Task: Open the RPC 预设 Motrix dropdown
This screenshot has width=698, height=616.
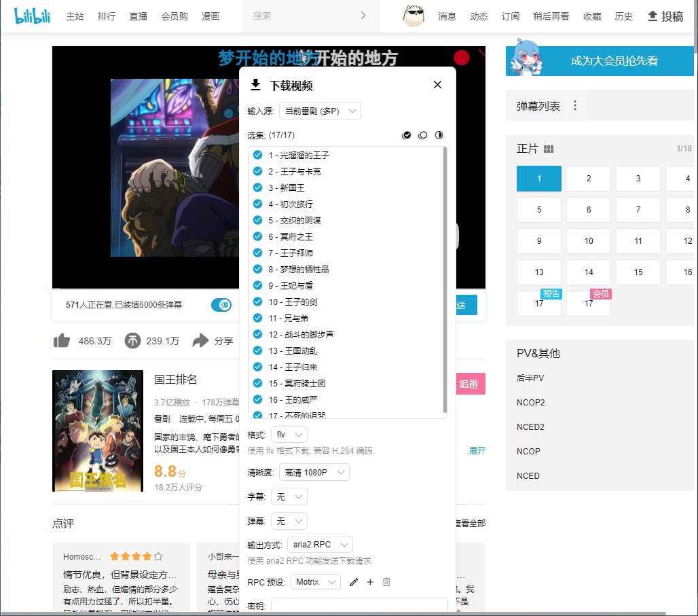Action: 316,582
